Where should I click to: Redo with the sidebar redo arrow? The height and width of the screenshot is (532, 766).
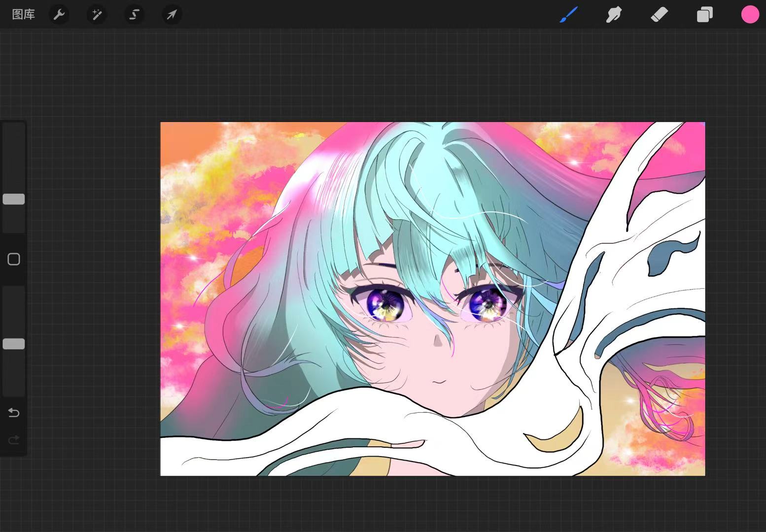[x=14, y=439]
